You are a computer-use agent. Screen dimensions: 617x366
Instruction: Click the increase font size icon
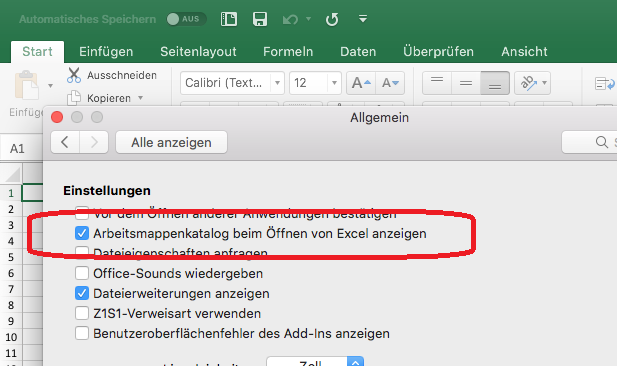(x=361, y=83)
